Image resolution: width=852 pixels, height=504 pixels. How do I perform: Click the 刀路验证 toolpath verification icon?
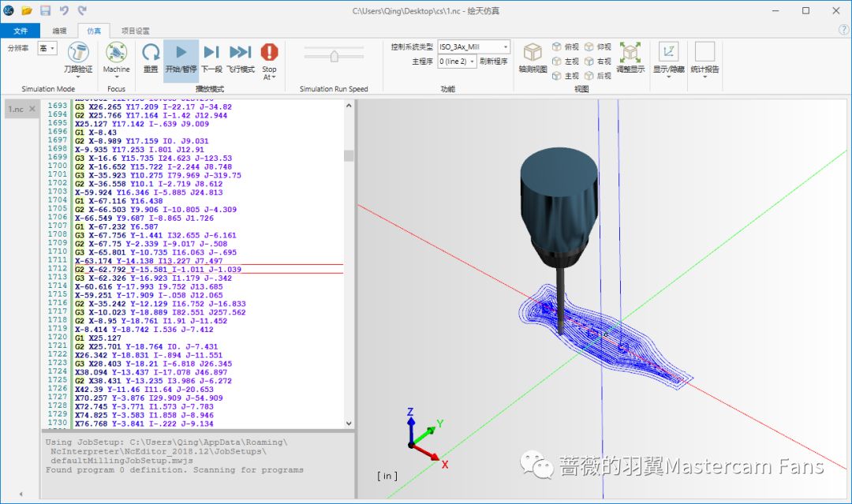tap(78, 53)
